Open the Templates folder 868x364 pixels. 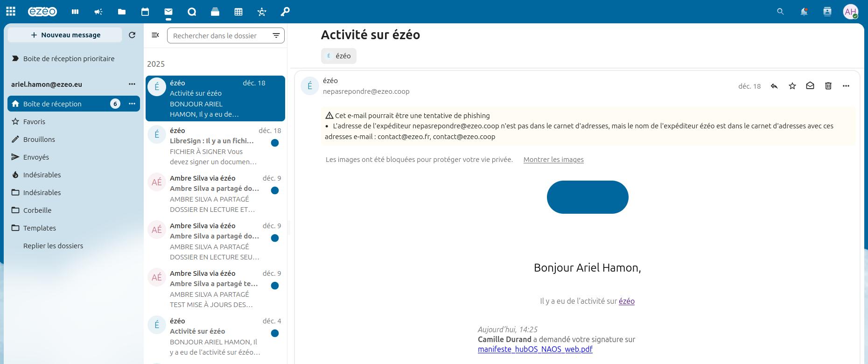coord(74,228)
